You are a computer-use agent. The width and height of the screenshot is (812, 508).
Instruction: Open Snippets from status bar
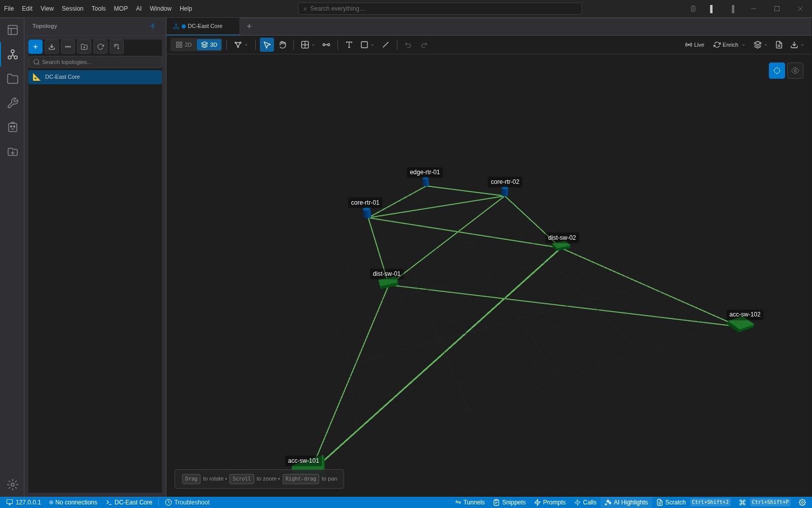pos(510,502)
